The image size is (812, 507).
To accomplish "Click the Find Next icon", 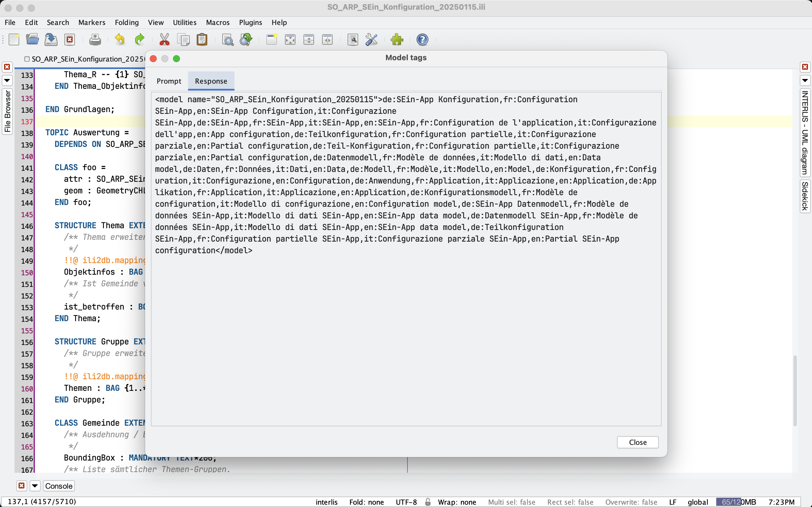I will pos(246,39).
